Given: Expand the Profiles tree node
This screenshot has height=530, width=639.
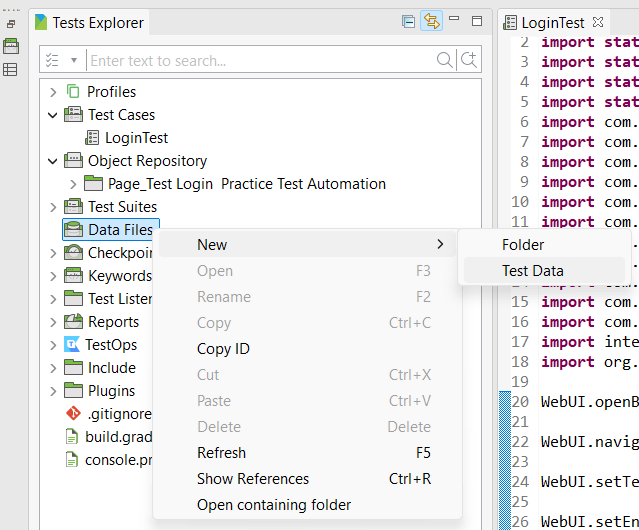Looking at the screenshot, I should click(53, 92).
